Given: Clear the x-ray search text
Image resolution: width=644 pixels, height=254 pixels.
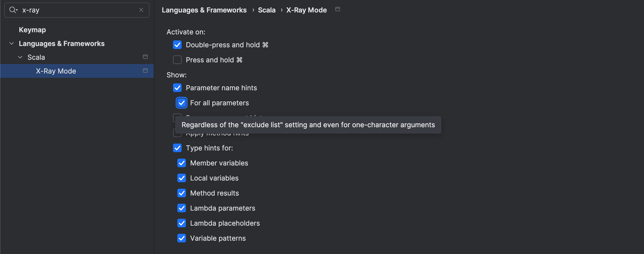Looking at the screenshot, I should (x=141, y=10).
